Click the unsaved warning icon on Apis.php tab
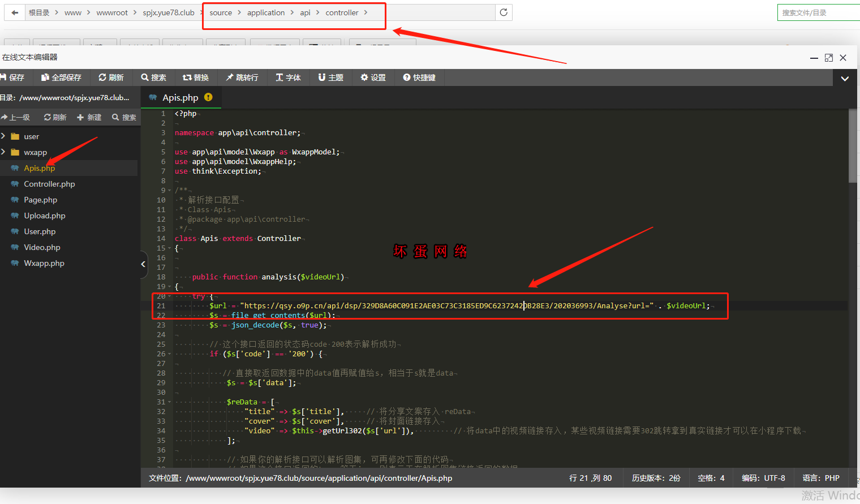The height and width of the screenshot is (504, 860). pos(208,97)
